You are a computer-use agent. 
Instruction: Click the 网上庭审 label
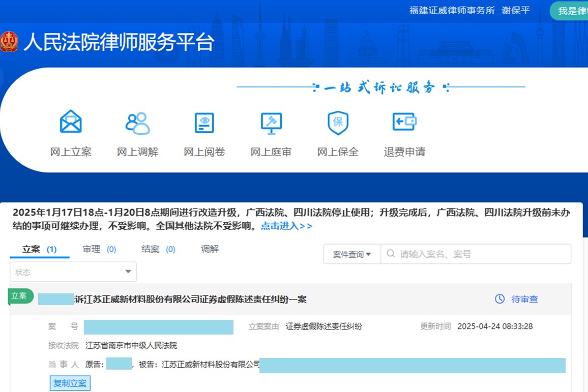click(271, 152)
